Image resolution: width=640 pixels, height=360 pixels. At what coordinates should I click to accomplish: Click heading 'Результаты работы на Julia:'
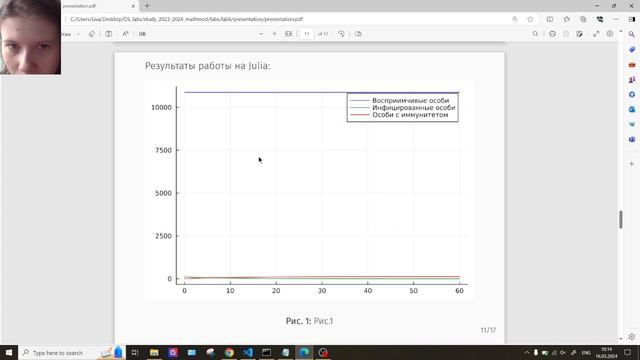pos(207,66)
